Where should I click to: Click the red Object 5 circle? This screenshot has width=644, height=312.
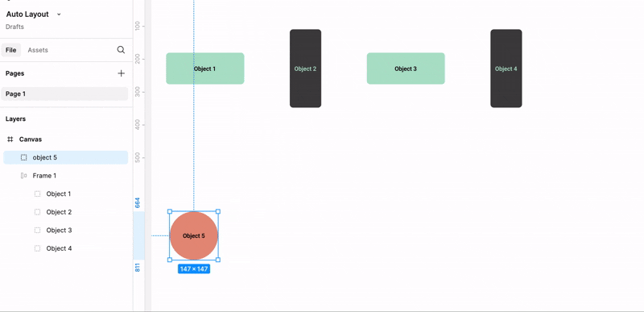click(194, 235)
